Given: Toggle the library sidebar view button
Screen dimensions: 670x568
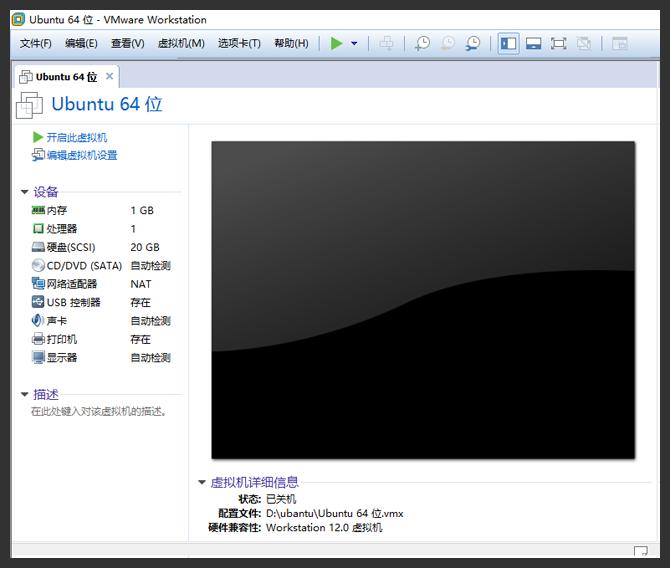Looking at the screenshot, I should [x=508, y=43].
